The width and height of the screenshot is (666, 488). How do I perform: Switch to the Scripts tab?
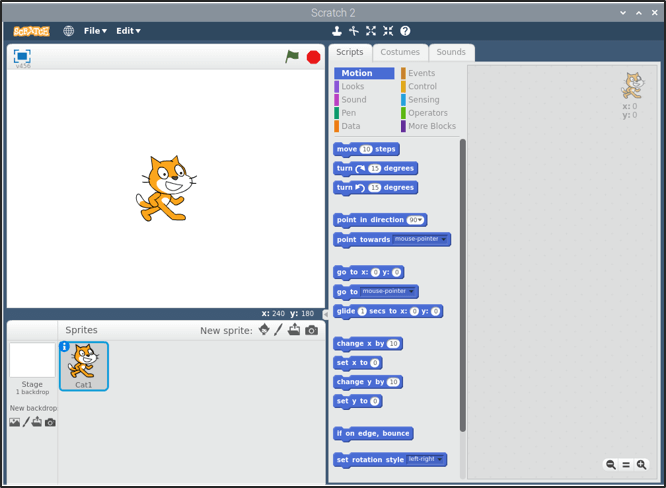(350, 52)
